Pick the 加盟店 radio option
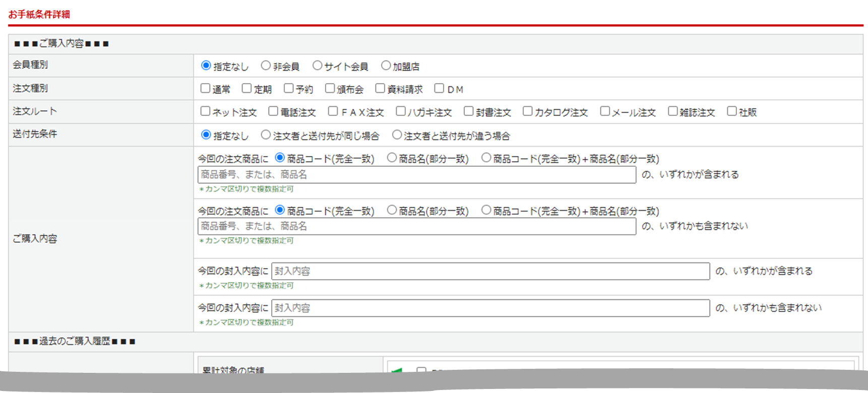This screenshot has width=868, height=393. [386, 65]
